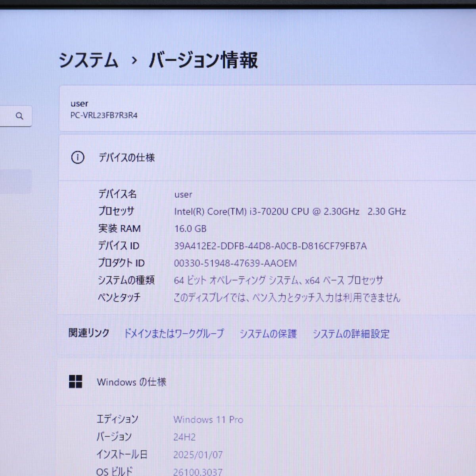Image resolution: width=476 pixels, height=476 pixels.
Task: Open ドメインまたはワークグループ link
Action: click(174, 334)
